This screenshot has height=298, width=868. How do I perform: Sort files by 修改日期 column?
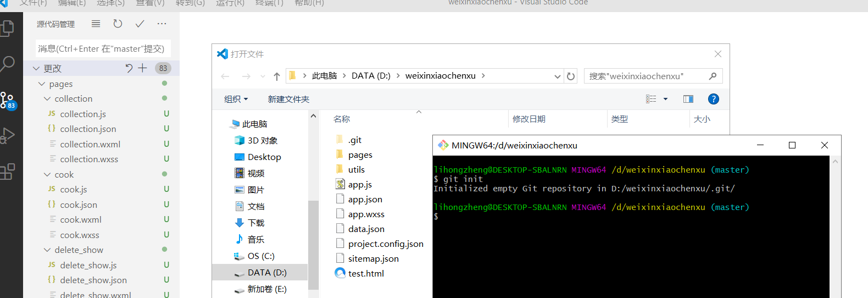point(529,119)
